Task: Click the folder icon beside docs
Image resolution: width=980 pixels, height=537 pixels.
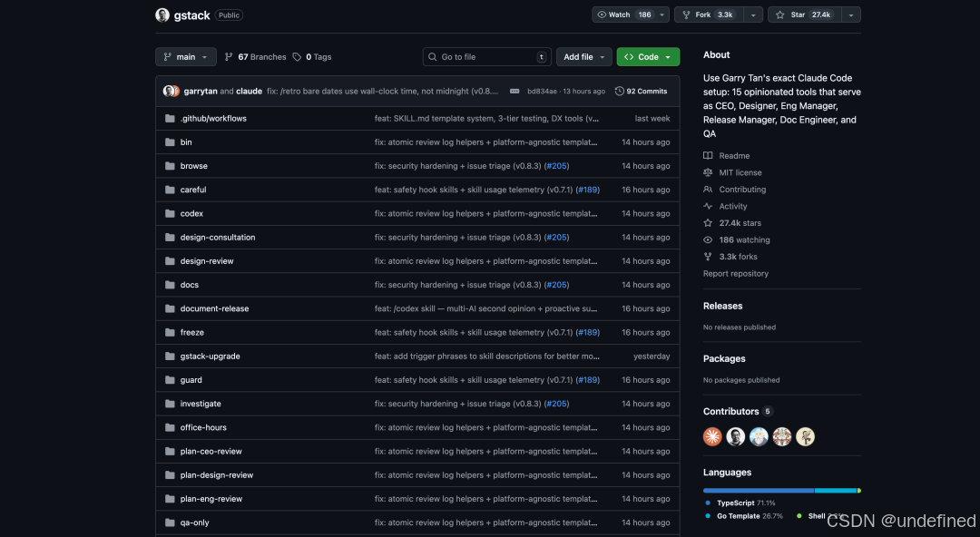Action: click(x=170, y=285)
